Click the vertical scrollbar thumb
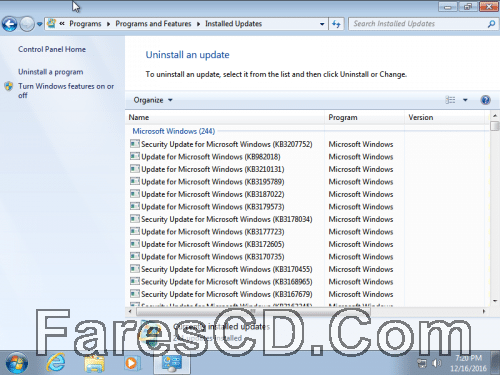This screenshot has height=375, width=500. point(495,126)
